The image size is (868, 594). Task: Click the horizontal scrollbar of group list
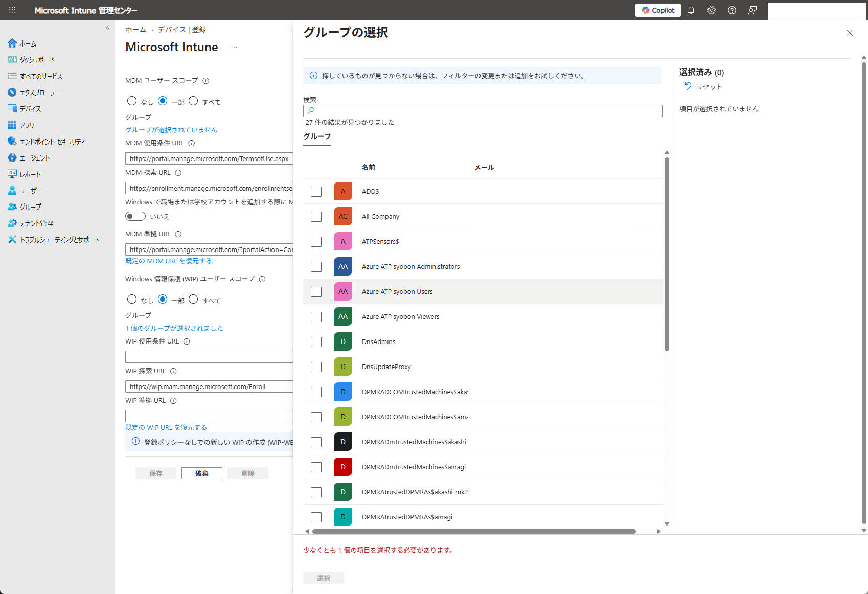(473, 531)
